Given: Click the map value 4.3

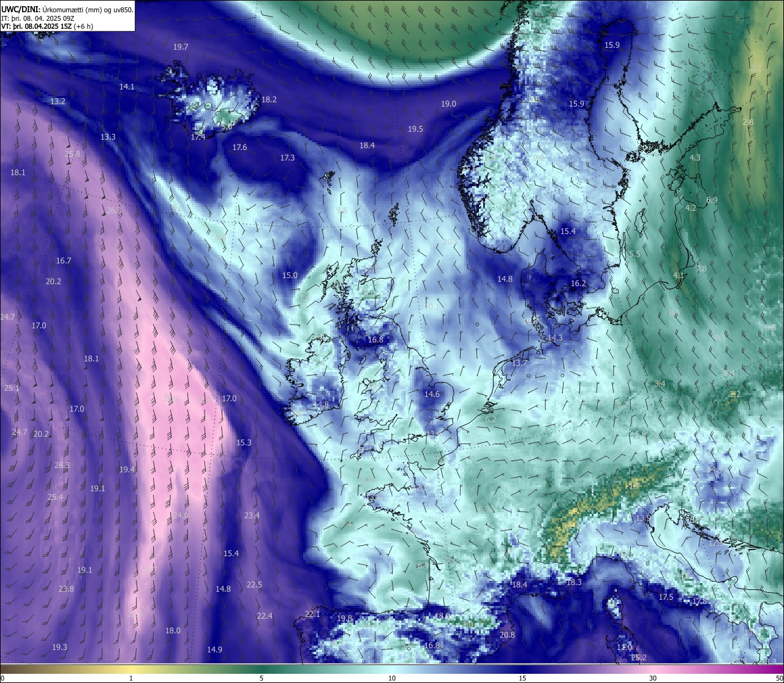Looking at the screenshot, I should 695,158.
